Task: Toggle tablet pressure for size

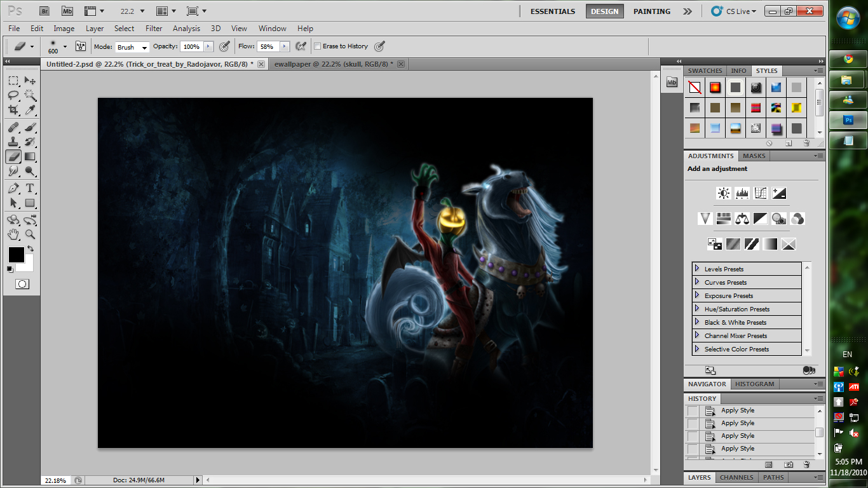Action: pyautogui.click(x=379, y=46)
